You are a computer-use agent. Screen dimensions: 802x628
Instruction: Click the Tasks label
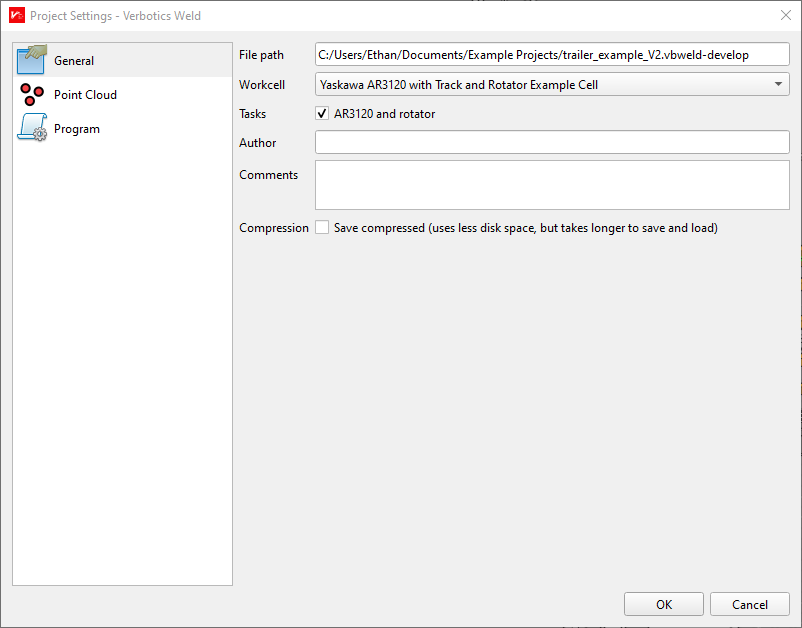point(253,114)
